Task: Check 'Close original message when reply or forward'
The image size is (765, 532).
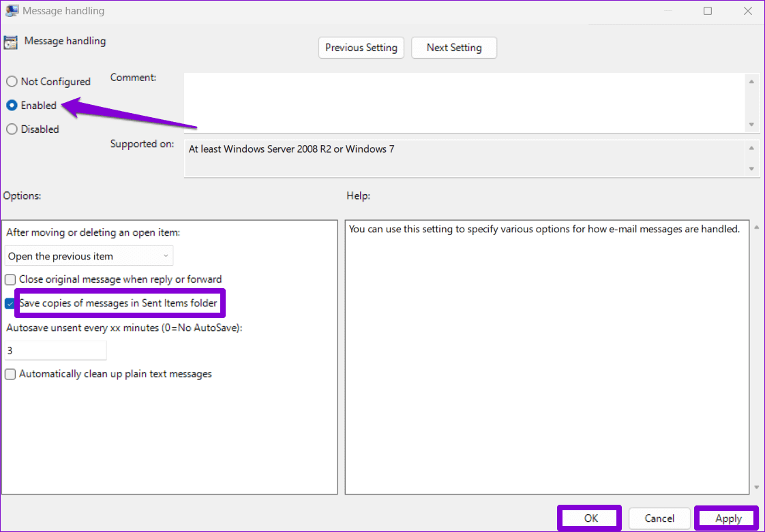Action: click(x=10, y=279)
